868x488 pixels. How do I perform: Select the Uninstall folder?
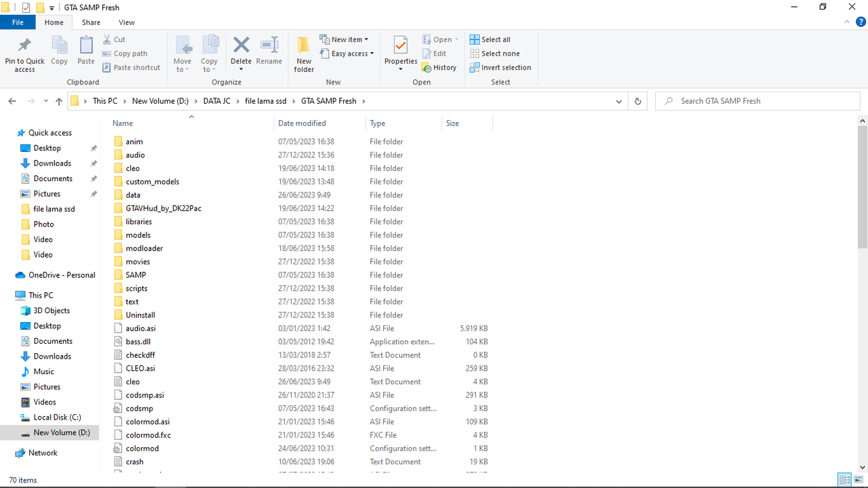140,315
